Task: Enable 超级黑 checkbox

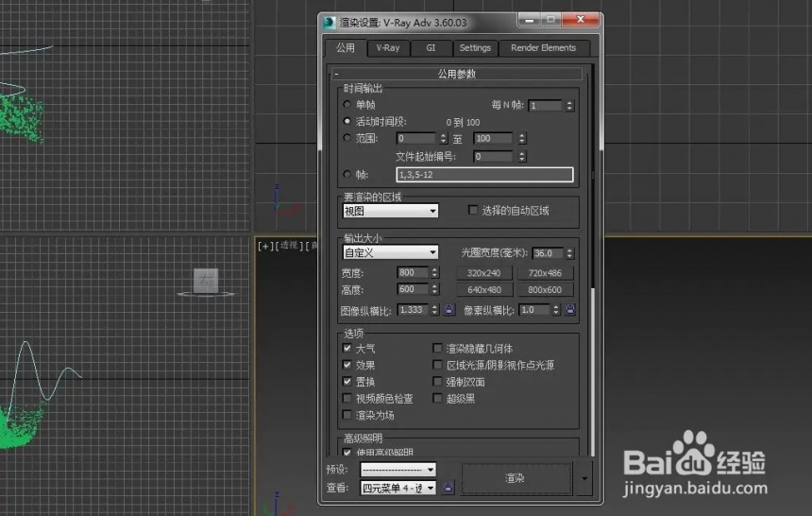Action: (x=437, y=398)
